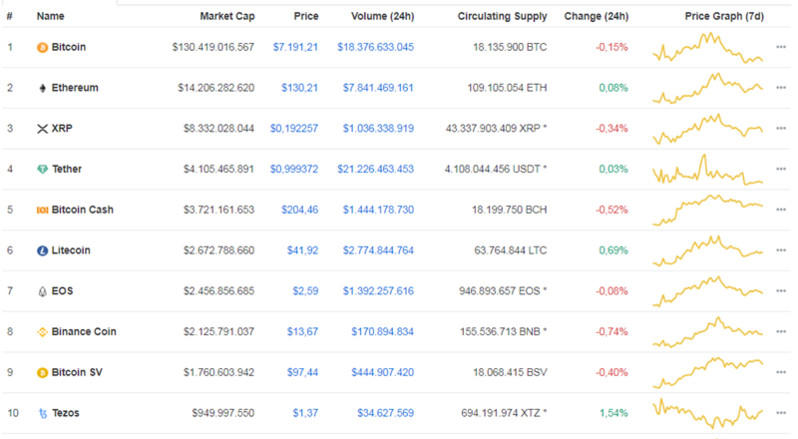Sort by Circulating Supply column header
This screenshot has height=439, width=798.
[x=502, y=17]
